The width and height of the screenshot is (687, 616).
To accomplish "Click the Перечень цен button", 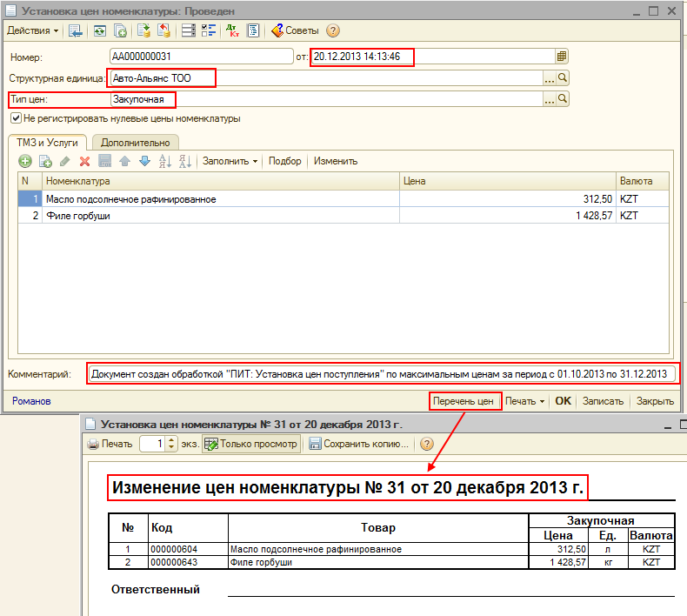I will coord(464,401).
